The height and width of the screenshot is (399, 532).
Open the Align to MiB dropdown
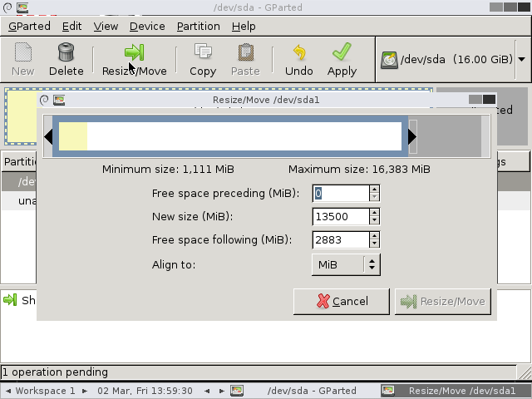[346, 264]
